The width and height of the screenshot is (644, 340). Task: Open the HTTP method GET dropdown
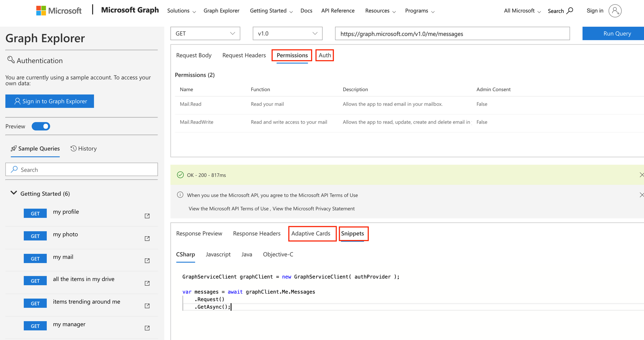coord(205,34)
